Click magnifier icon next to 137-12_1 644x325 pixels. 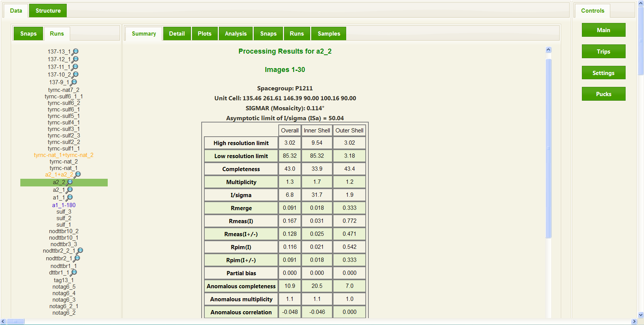(75, 59)
